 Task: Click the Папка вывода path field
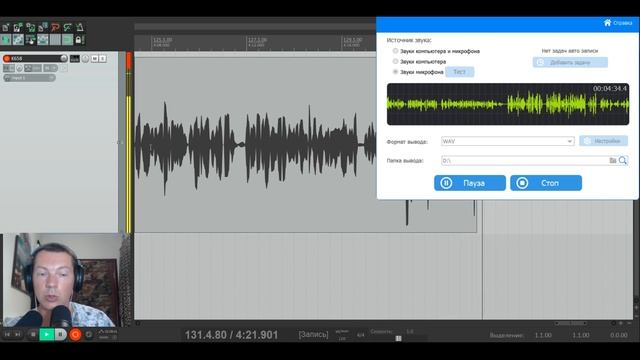[524, 160]
